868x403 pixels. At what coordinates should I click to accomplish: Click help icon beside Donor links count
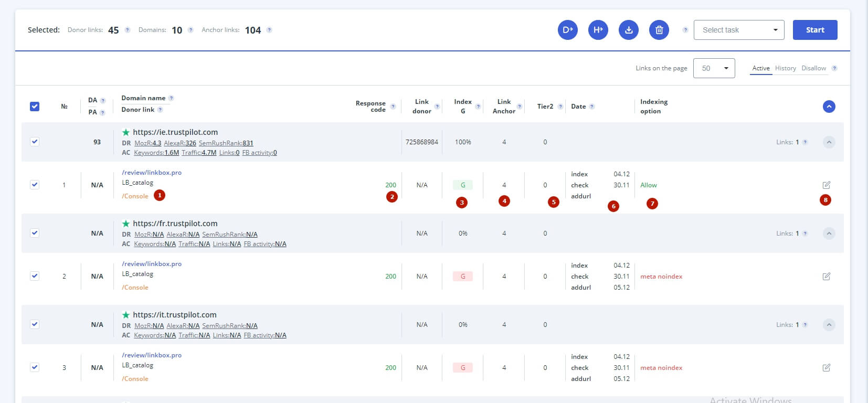tap(127, 30)
